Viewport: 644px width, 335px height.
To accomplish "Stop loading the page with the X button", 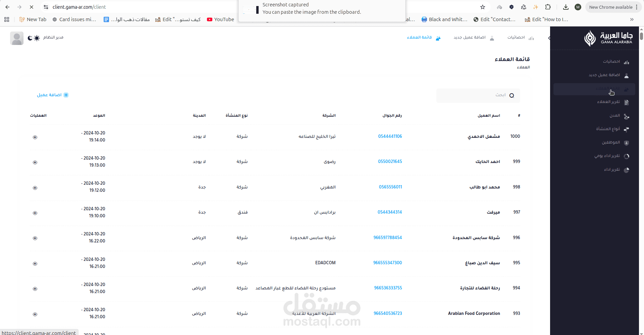I will (32, 7).
